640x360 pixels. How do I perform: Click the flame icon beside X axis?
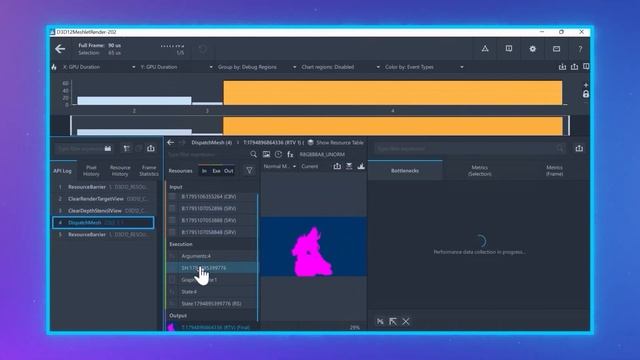[x=54, y=67]
